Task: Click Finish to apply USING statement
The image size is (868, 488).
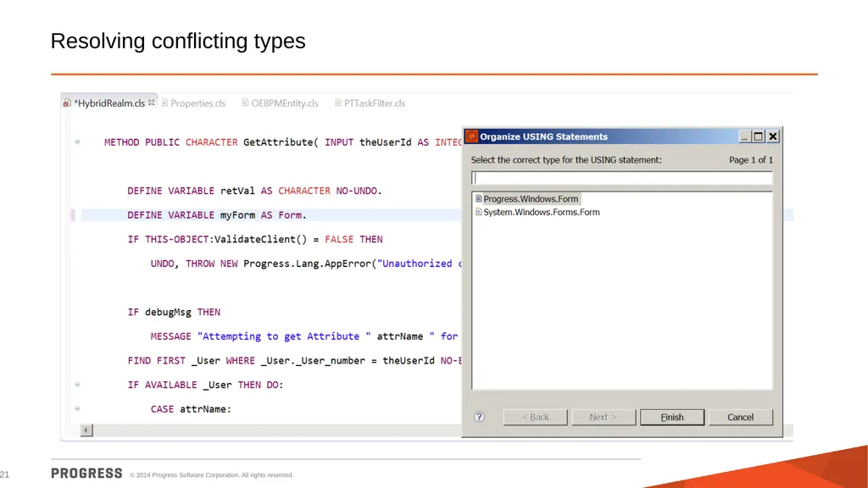Action: pos(672,417)
